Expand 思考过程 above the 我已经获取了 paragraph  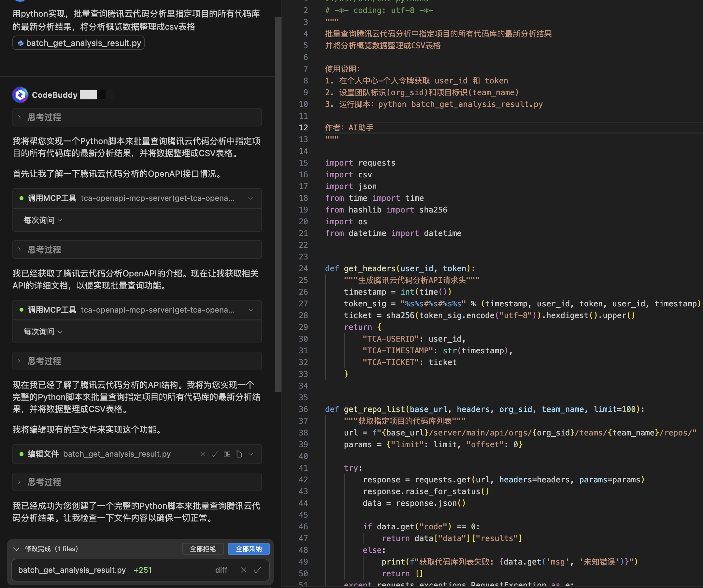(x=137, y=249)
